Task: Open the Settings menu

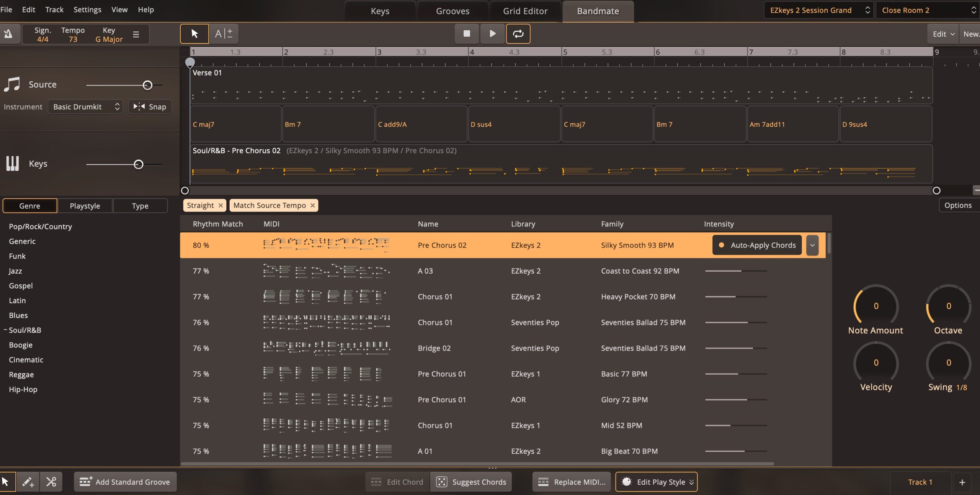Action: tap(87, 10)
